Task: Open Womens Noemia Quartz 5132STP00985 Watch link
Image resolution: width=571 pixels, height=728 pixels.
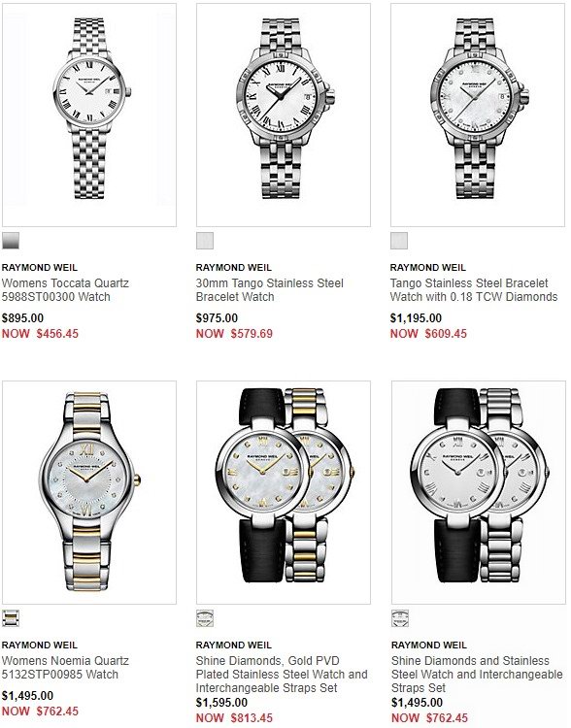Action: click(x=65, y=667)
